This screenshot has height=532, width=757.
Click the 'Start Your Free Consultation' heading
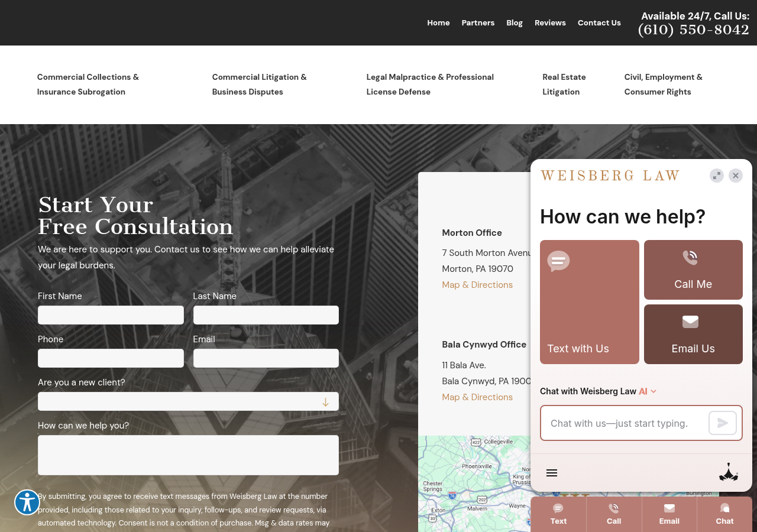click(x=135, y=216)
